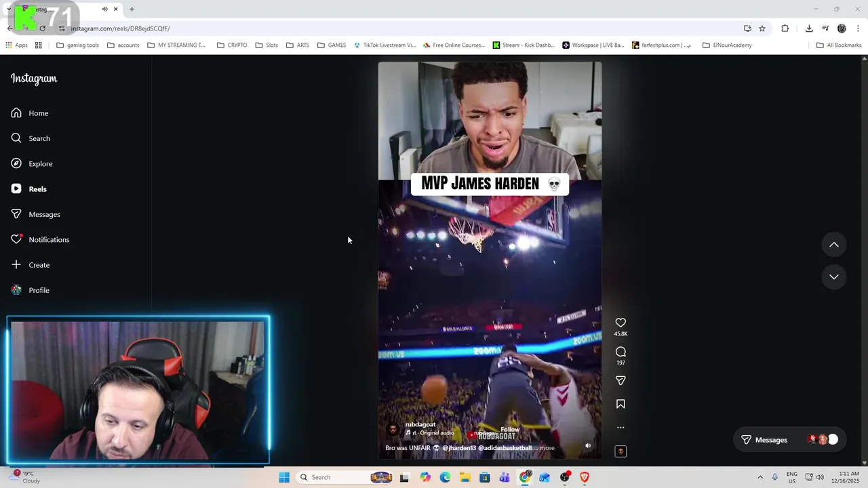Save the reel with the bookmark icon
The height and width of the screenshot is (488, 868).
pos(620,404)
